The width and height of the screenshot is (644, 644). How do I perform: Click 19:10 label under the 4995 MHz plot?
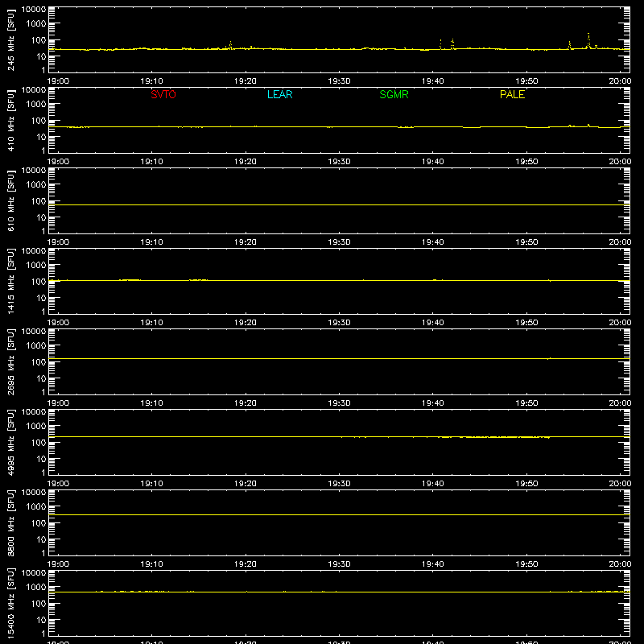(151, 484)
